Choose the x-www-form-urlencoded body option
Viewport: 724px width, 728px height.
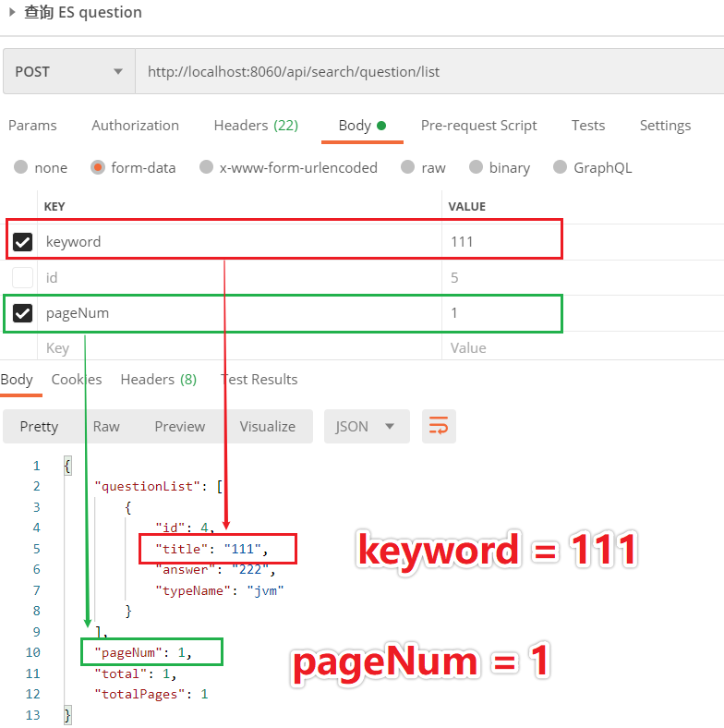coord(206,167)
